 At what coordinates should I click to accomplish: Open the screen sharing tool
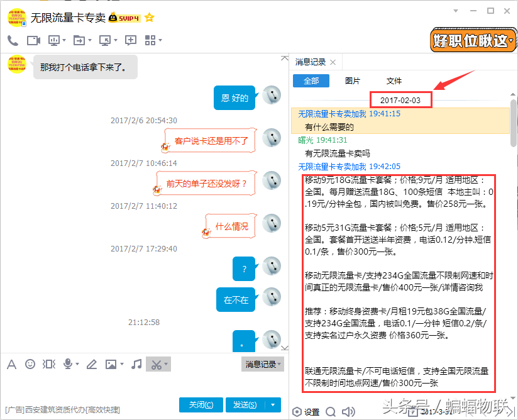point(53,41)
